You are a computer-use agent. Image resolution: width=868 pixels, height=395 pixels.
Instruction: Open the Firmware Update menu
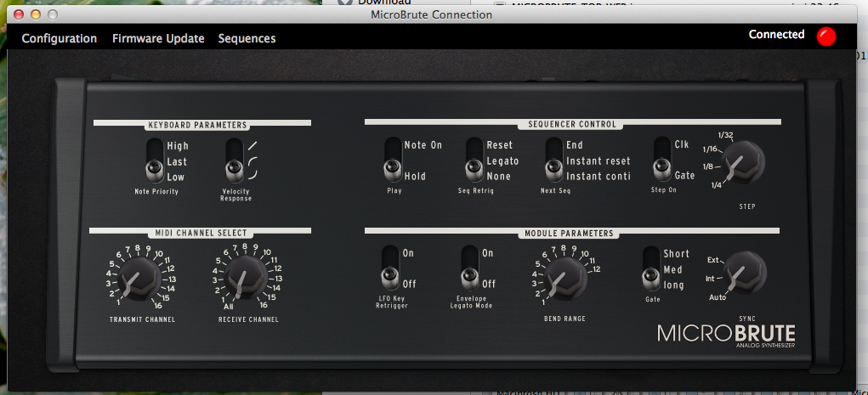coord(158,38)
